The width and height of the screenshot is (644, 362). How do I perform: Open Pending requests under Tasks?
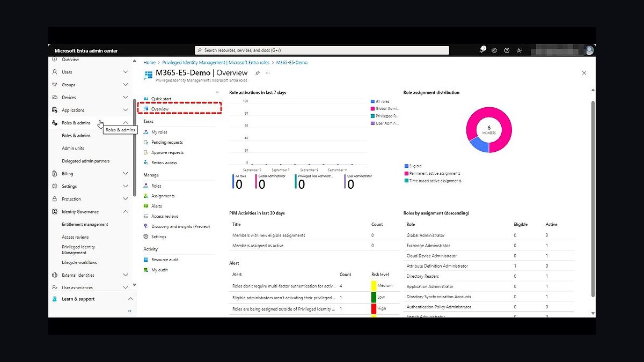click(167, 142)
